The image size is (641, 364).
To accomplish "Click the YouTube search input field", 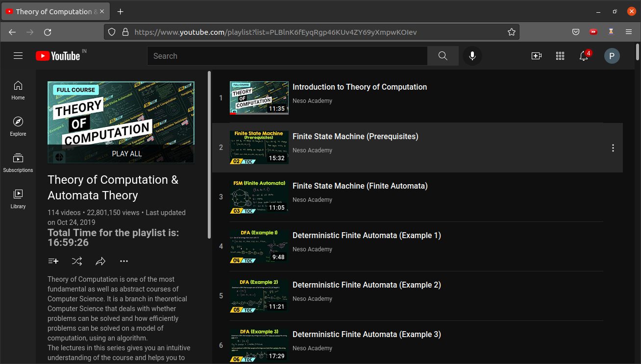I will (287, 56).
